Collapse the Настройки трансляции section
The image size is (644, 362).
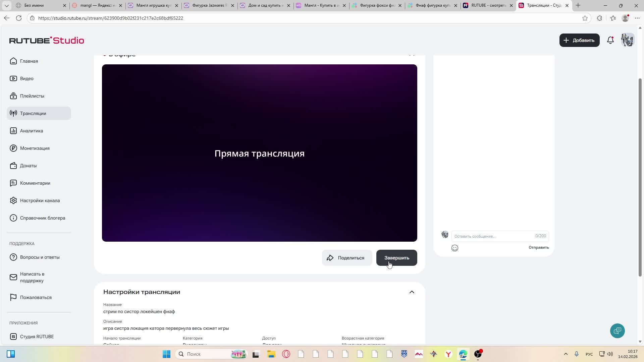(x=412, y=292)
